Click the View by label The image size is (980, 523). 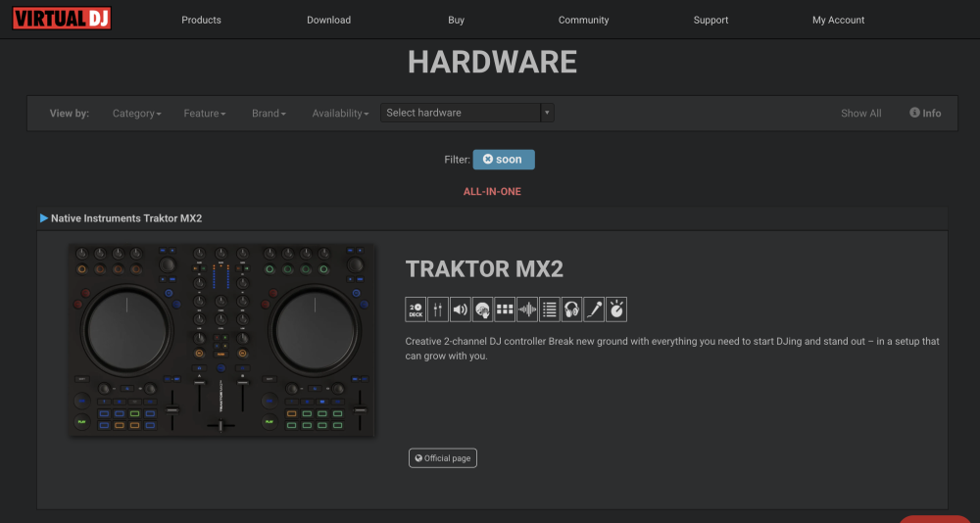(70, 113)
